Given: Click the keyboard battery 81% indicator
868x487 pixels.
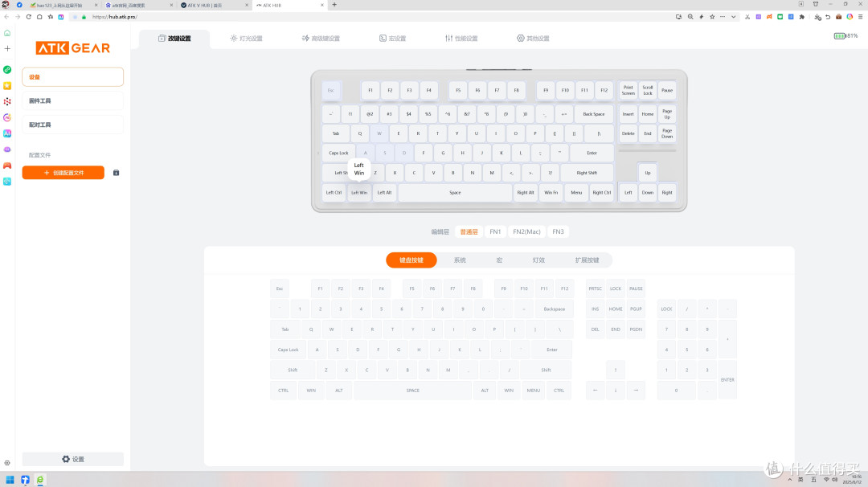Looking at the screenshot, I should point(845,36).
